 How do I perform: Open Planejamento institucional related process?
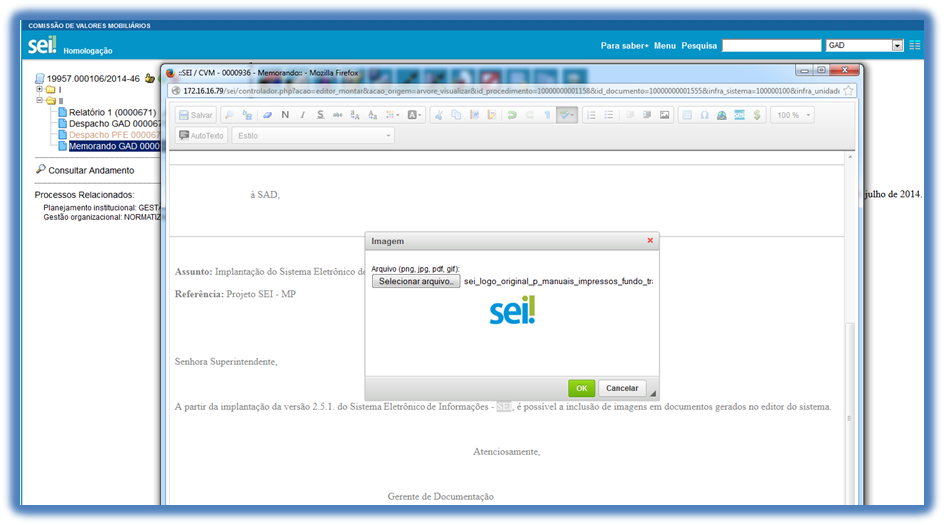(101, 208)
